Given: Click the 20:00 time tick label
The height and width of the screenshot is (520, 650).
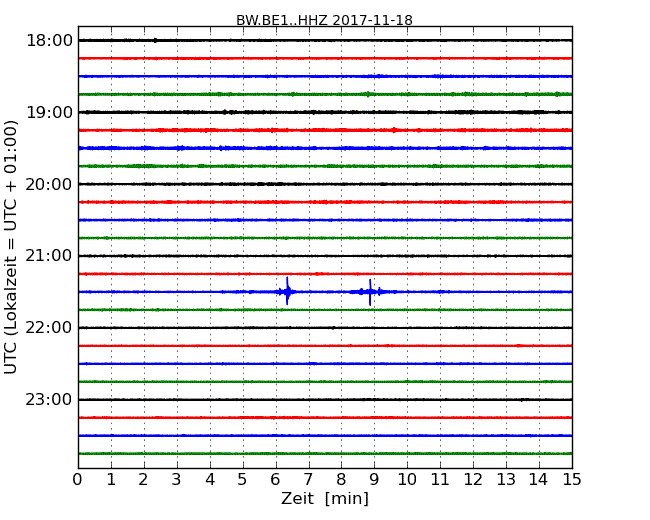Looking at the screenshot, I should point(49,184).
